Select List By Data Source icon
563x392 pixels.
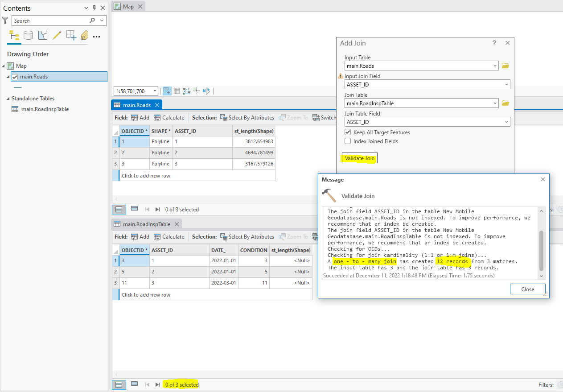click(x=29, y=35)
